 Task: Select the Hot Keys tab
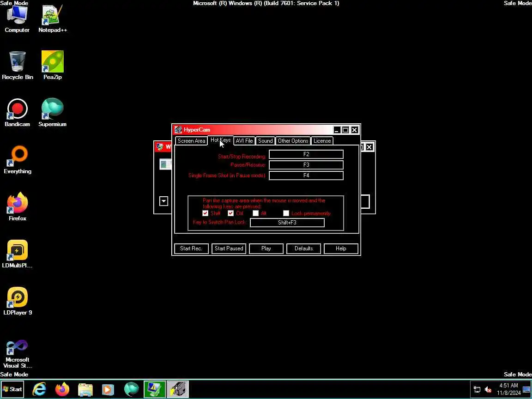click(221, 140)
